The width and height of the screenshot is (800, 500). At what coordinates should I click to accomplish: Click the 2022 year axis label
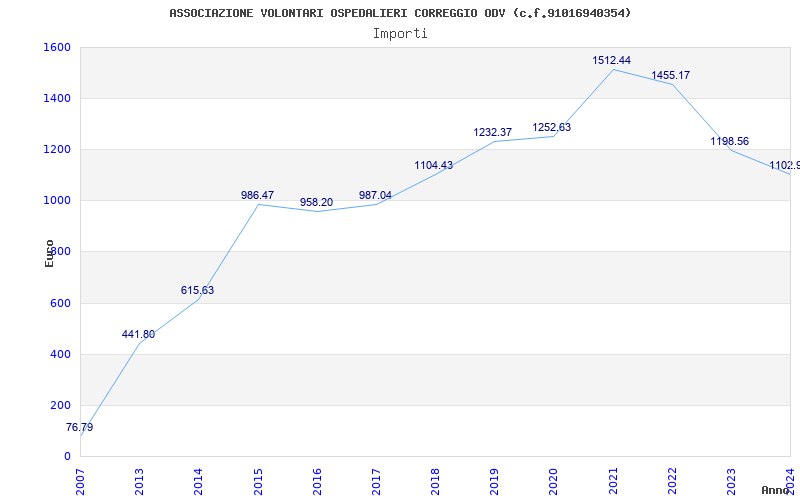click(x=672, y=482)
